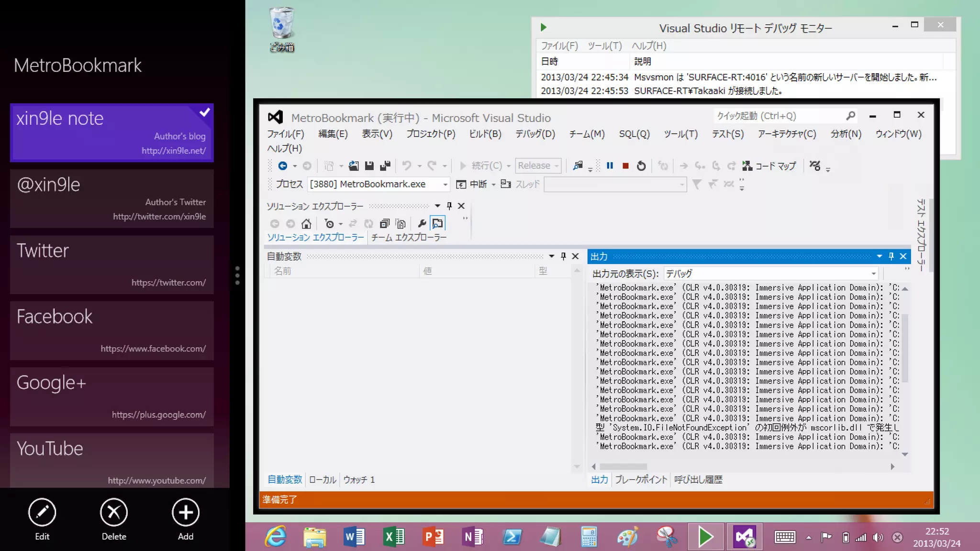Click Show All Files icon in Solution Explorer
This screenshot has height=551, width=980.
401,223
